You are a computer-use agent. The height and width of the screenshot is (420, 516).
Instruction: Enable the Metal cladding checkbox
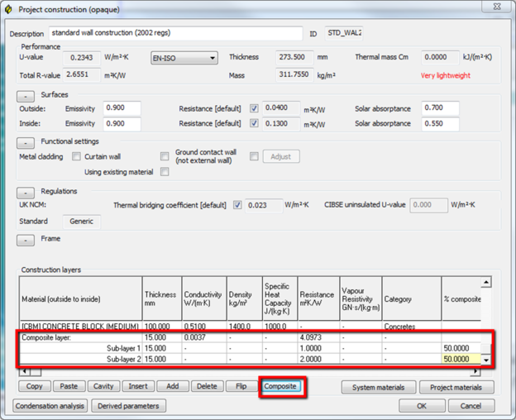[77, 156]
